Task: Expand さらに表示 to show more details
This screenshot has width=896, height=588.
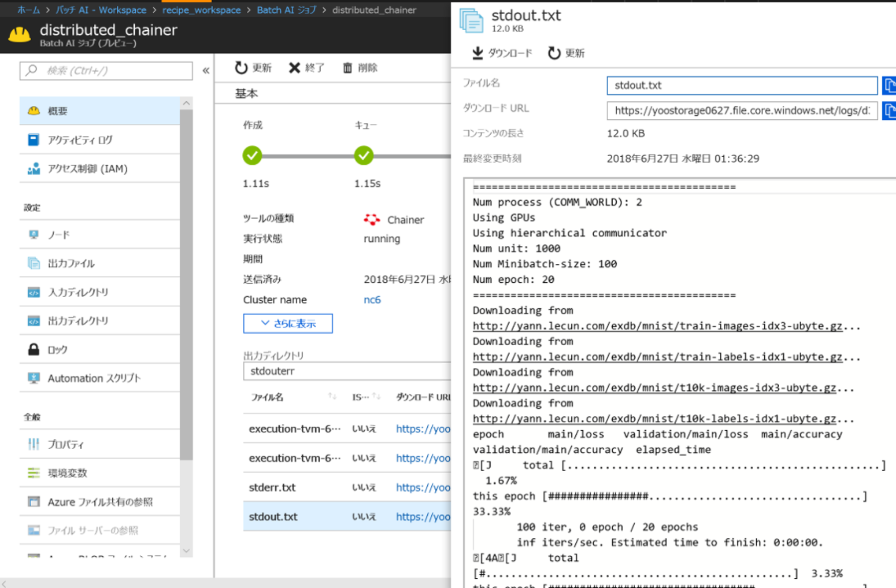Action: (287, 323)
